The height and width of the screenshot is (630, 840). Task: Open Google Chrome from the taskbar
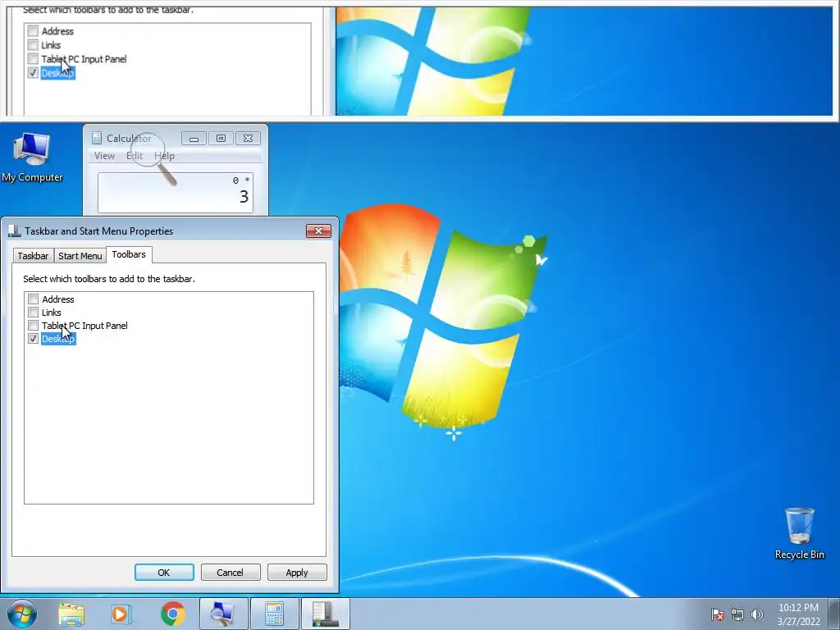pyautogui.click(x=172, y=614)
